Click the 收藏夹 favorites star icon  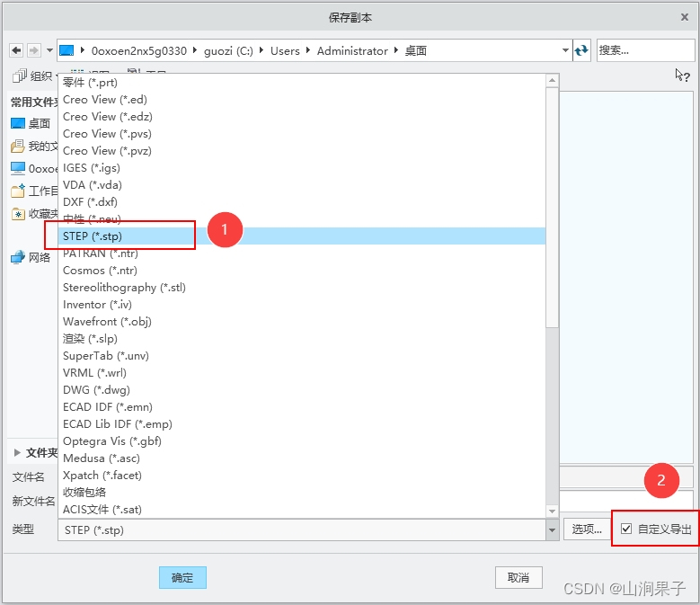point(18,214)
